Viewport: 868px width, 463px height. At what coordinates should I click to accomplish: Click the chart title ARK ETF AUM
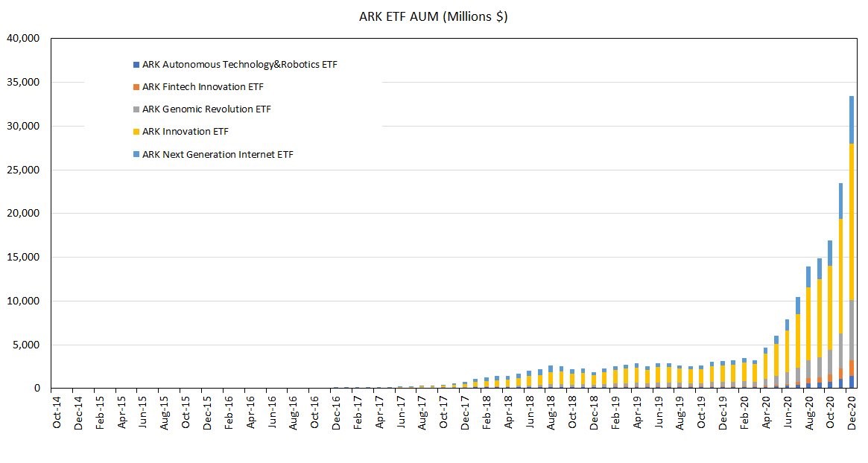click(433, 16)
